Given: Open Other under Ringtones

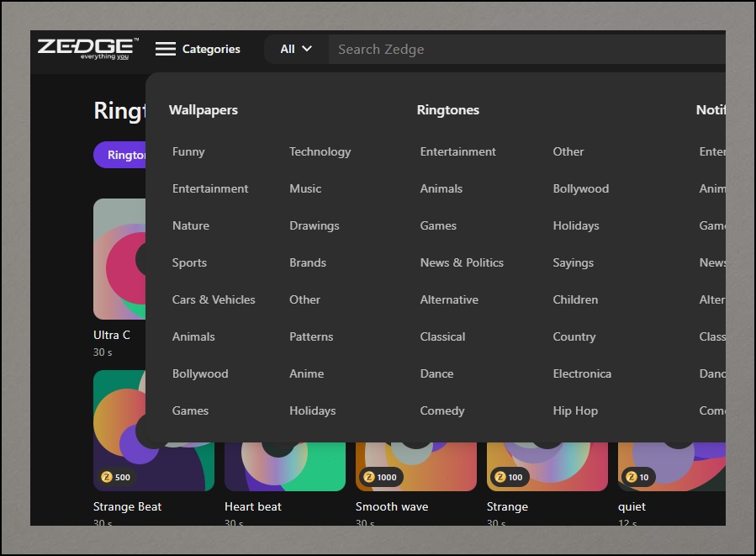Looking at the screenshot, I should point(568,152).
